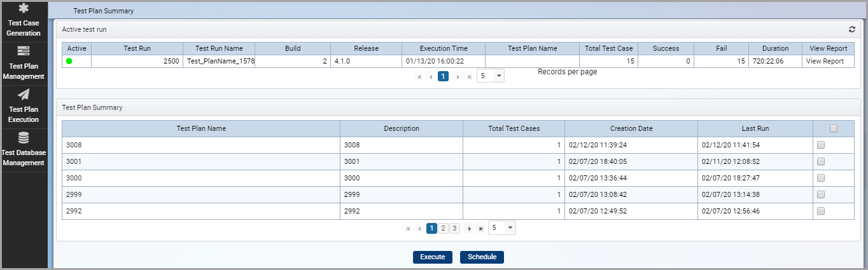Click the Execute button
This screenshot has height=270, width=868.
[x=433, y=257]
